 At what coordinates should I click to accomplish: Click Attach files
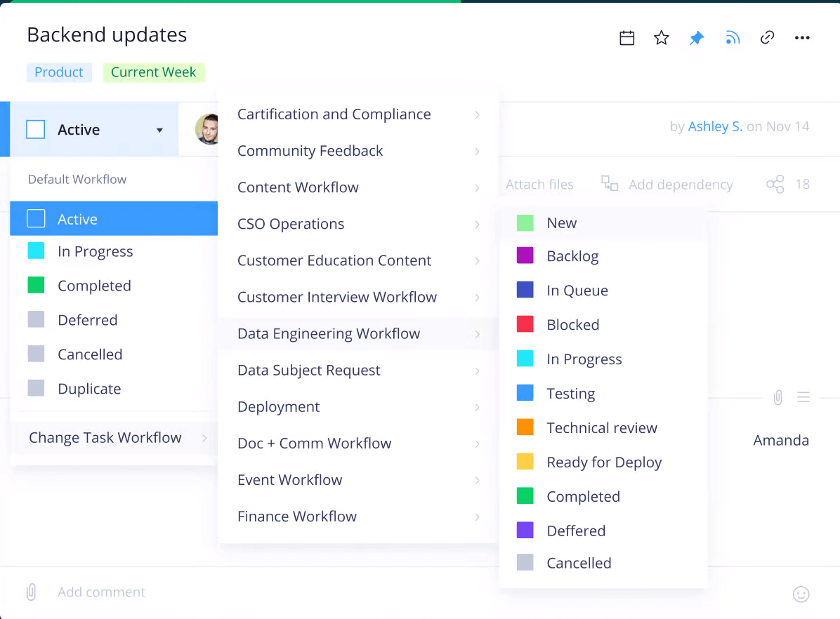pyautogui.click(x=539, y=185)
